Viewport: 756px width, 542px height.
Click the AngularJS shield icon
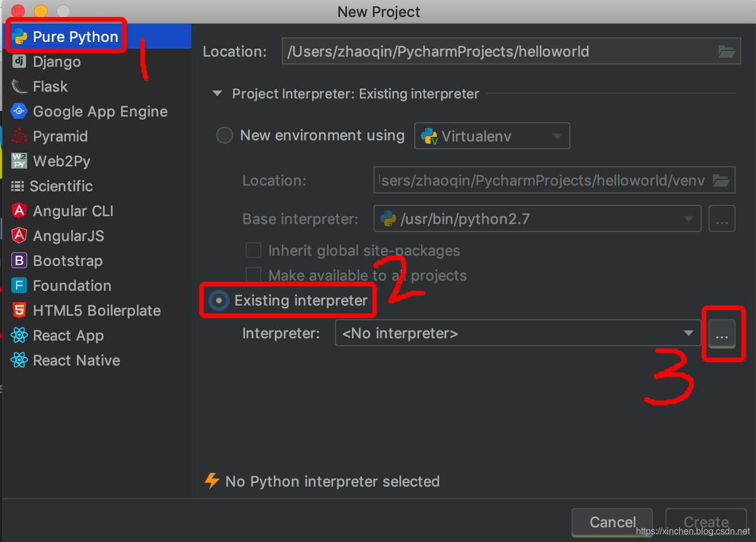point(19,235)
